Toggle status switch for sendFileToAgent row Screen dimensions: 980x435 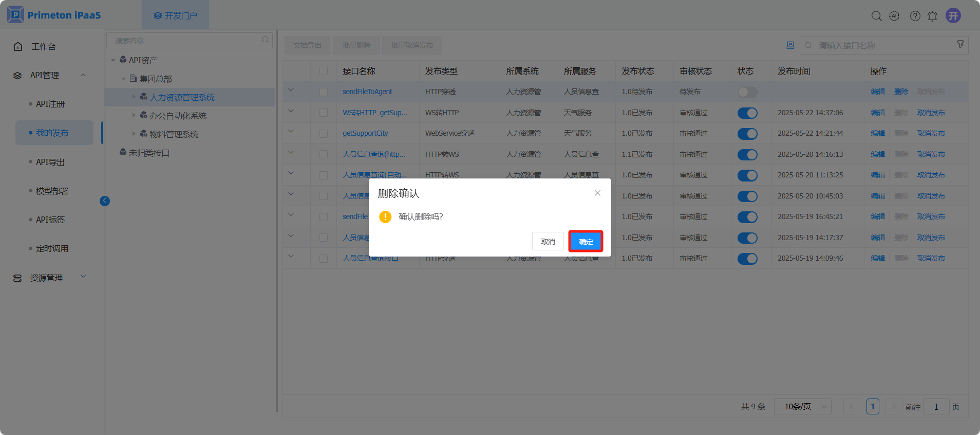point(747,92)
